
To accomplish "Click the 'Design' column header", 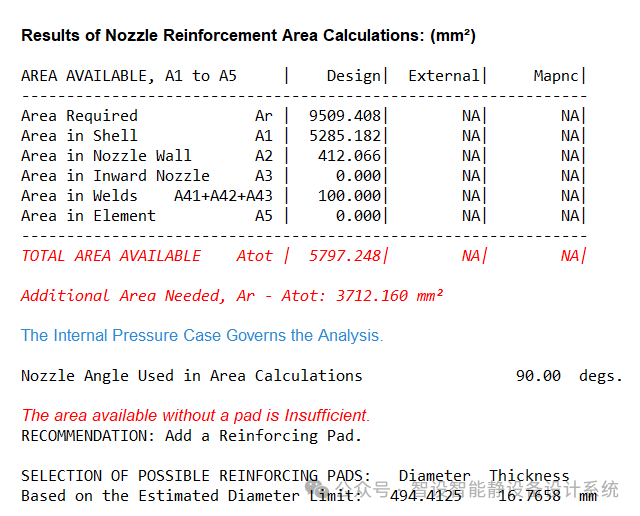I will click(x=353, y=76).
